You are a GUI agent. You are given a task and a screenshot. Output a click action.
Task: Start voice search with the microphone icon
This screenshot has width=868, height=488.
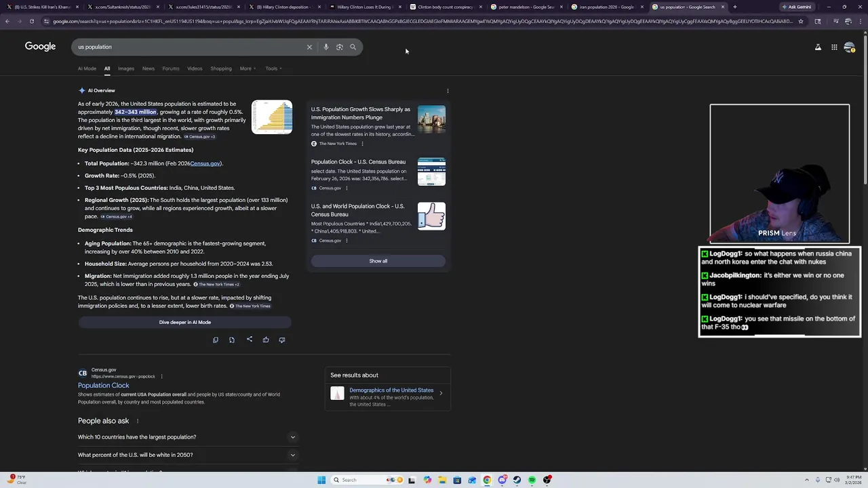pos(325,47)
